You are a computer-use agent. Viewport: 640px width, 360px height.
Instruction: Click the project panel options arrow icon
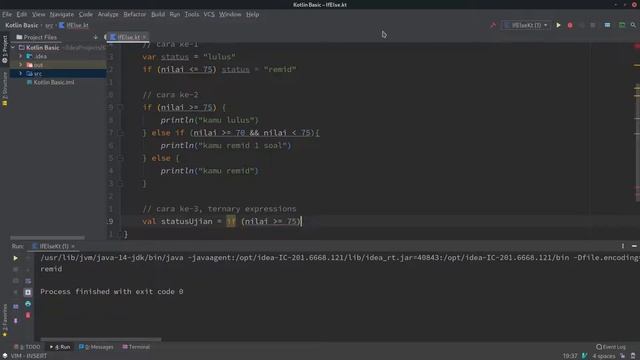point(96,37)
